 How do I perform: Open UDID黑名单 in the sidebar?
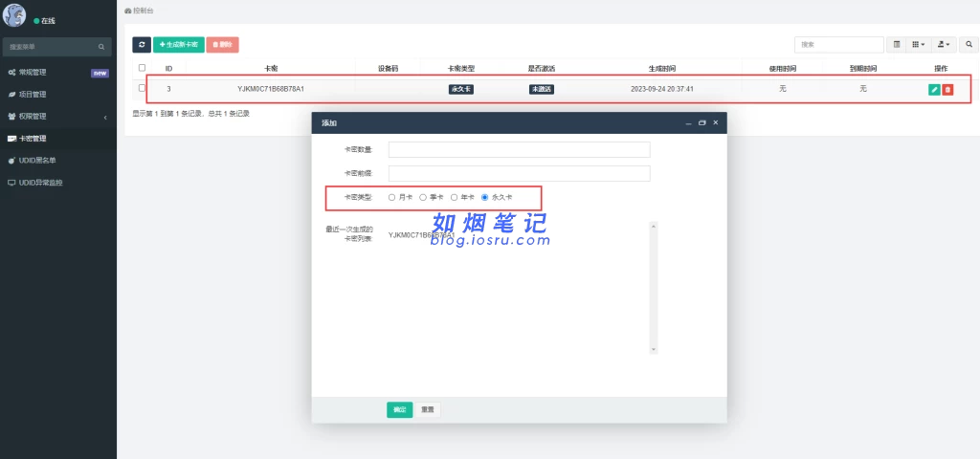[x=58, y=161]
